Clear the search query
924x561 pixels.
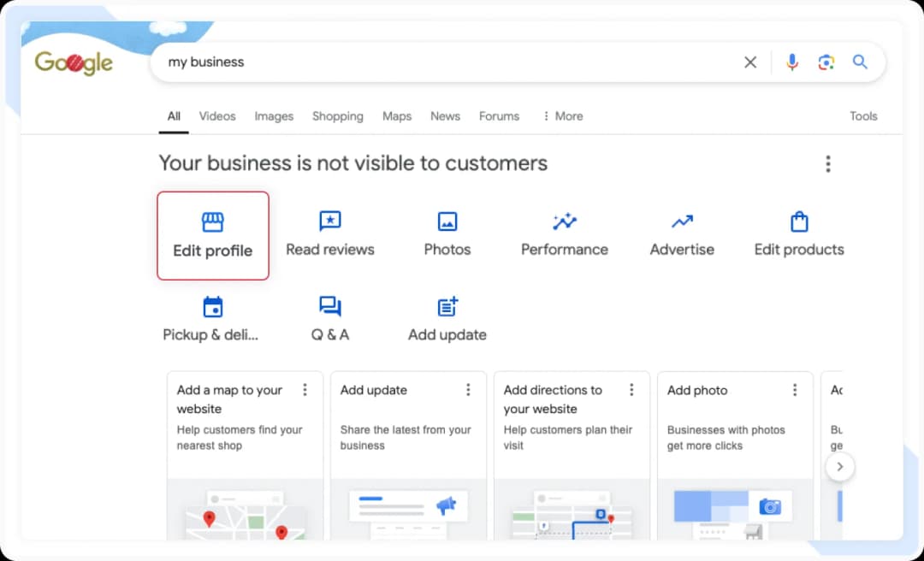coord(750,62)
